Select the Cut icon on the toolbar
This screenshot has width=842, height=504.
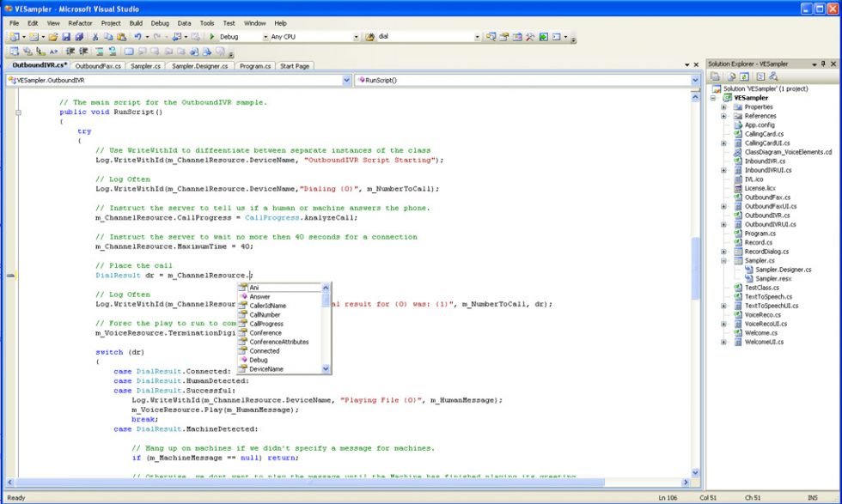point(95,39)
